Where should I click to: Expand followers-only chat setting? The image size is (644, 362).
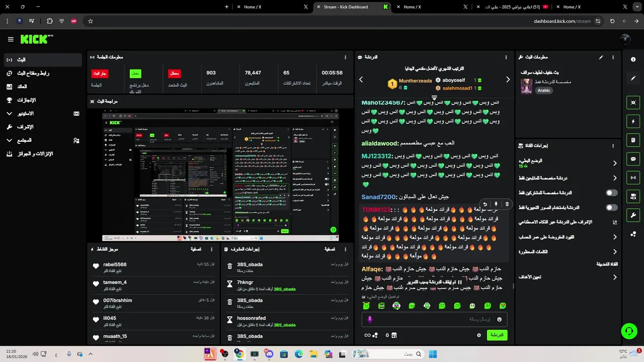pos(615,178)
